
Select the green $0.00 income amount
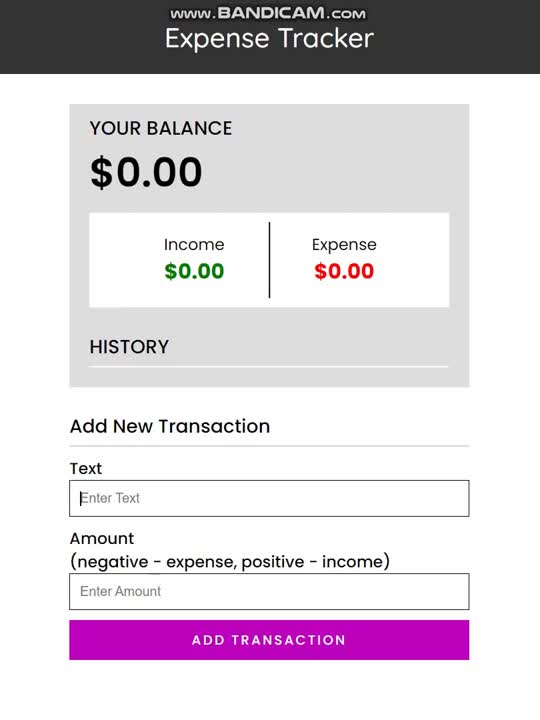click(x=194, y=271)
